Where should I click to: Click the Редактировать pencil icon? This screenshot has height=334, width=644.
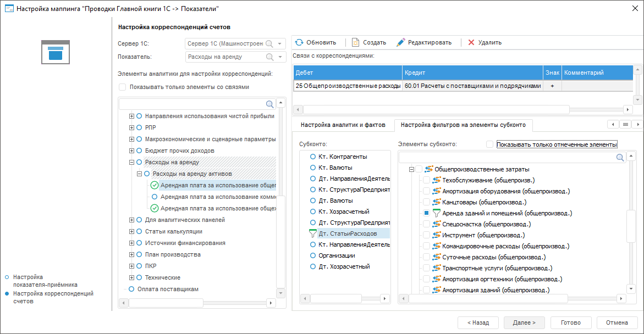(x=401, y=42)
